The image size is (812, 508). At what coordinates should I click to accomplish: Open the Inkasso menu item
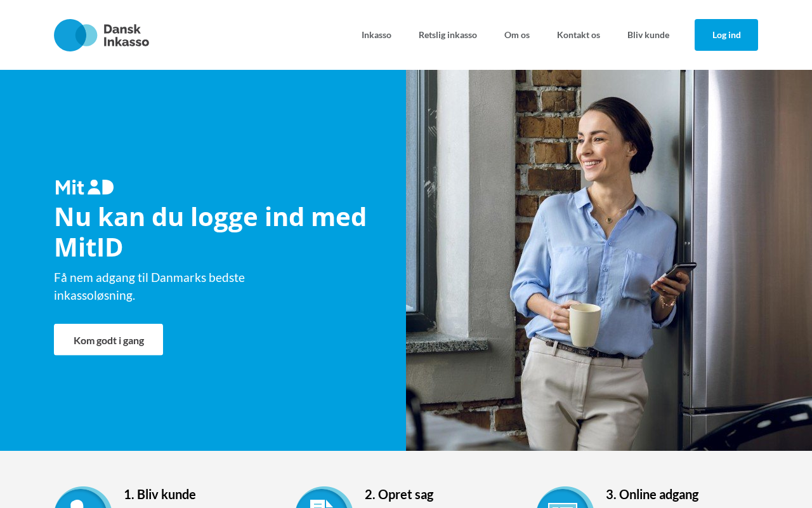(x=376, y=35)
